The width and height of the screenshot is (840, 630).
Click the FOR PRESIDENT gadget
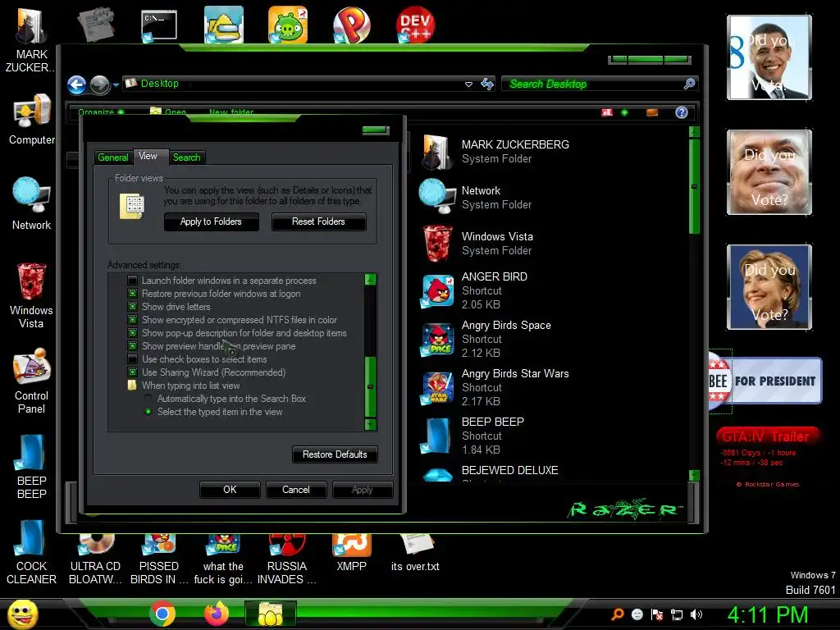coord(765,381)
